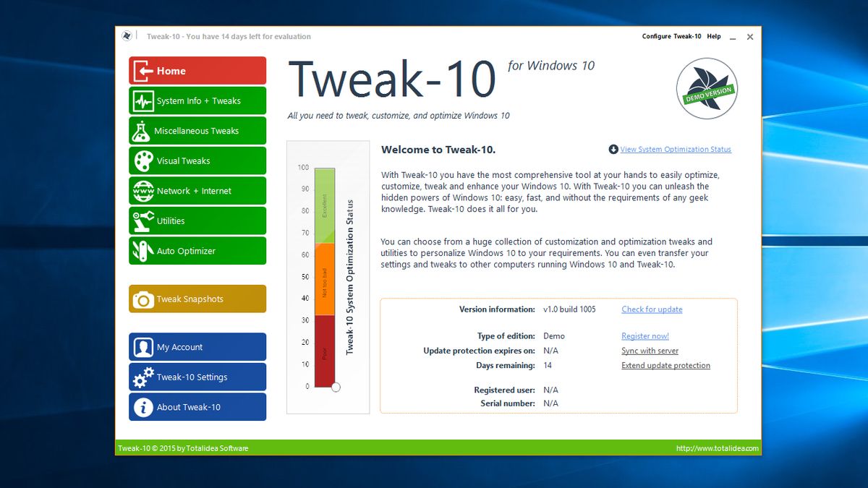The height and width of the screenshot is (488, 868).
Task: Open the Configure Tweak-10 menu
Action: pyautogui.click(x=671, y=36)
